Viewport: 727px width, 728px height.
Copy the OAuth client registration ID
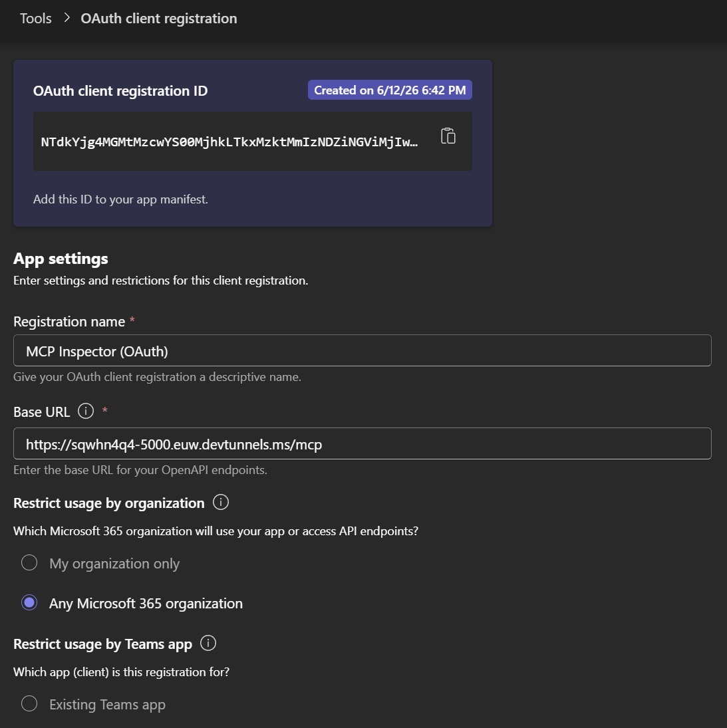pyautogui.click(x=448, y=136)
